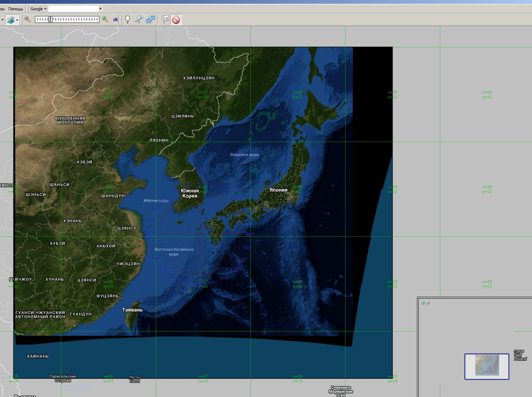
Task: Click the zoom in magnifier icon
Action: pos(105,19)
